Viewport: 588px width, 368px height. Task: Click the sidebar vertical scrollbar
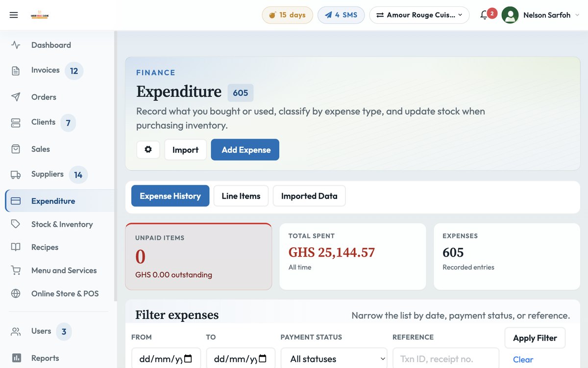[116, 166]
